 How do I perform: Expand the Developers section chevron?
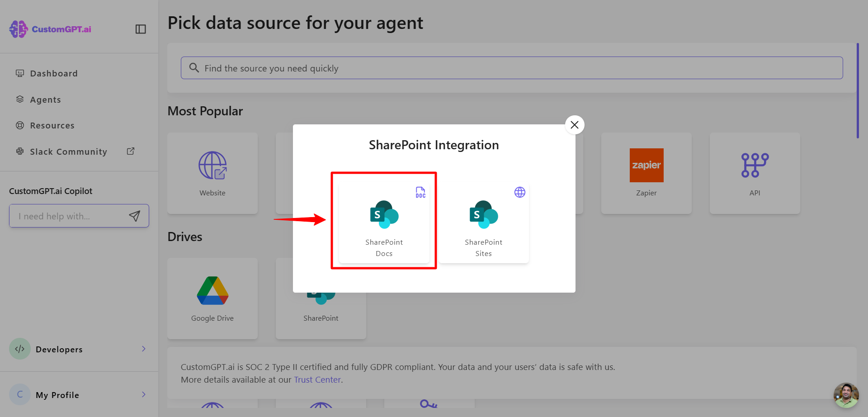(x=143, y=349)
